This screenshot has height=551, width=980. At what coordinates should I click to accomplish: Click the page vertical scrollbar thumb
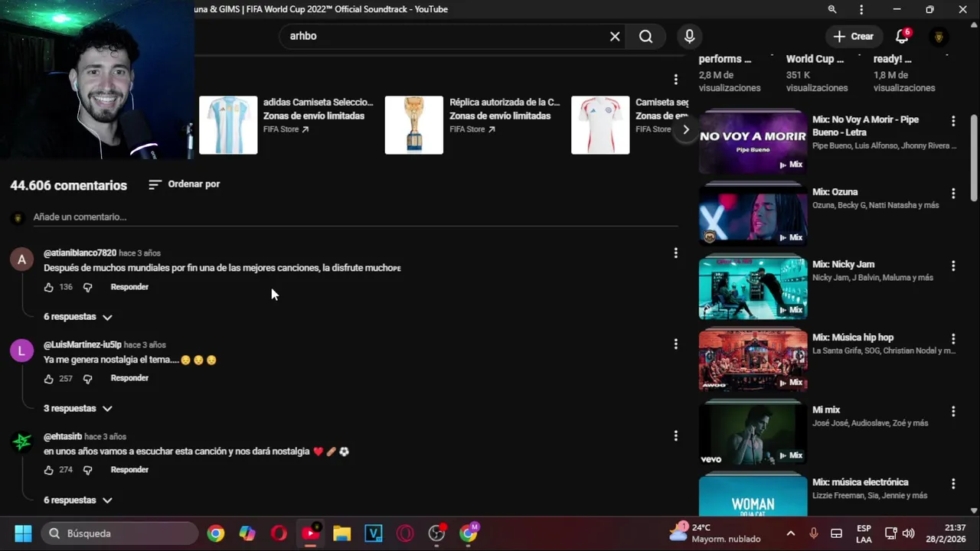click(974, 157)
